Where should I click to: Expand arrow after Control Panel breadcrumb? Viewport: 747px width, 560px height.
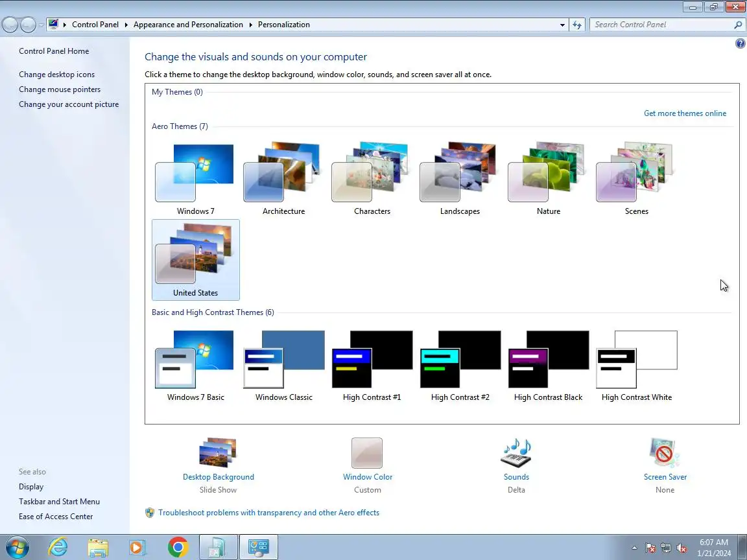tap(126, 25)
